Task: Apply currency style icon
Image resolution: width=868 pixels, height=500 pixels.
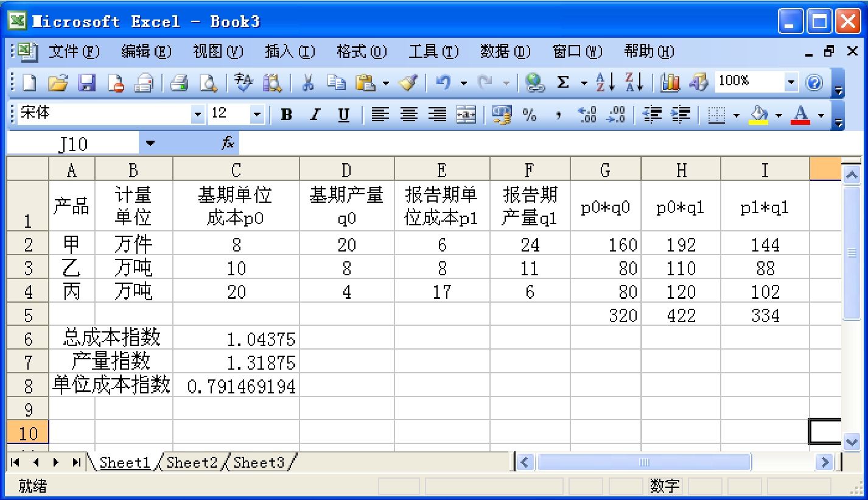Action: pos(502,114)
